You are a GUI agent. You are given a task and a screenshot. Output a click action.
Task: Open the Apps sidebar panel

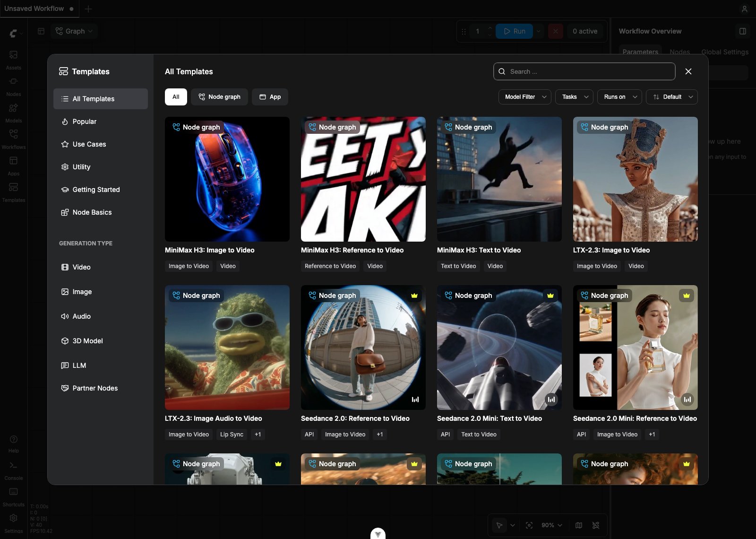click(x=14, y=166)
